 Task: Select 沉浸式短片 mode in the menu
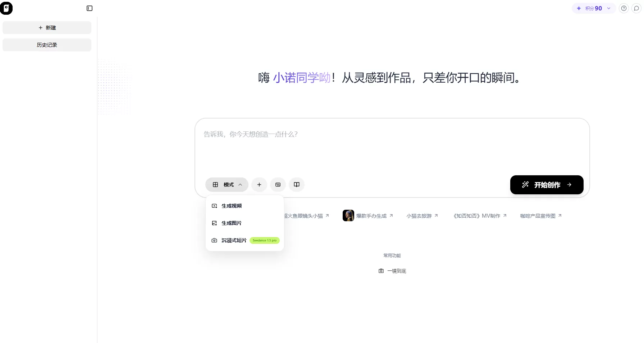click(x=233, y=240)
